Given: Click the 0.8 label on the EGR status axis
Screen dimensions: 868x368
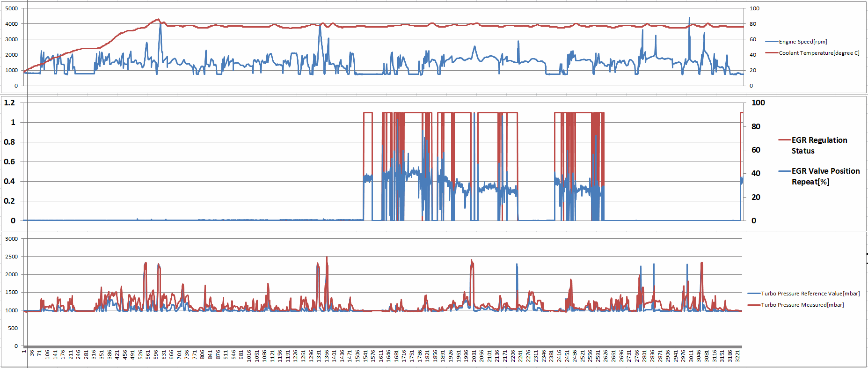Looking at the screenshot, I should point(9,142).
